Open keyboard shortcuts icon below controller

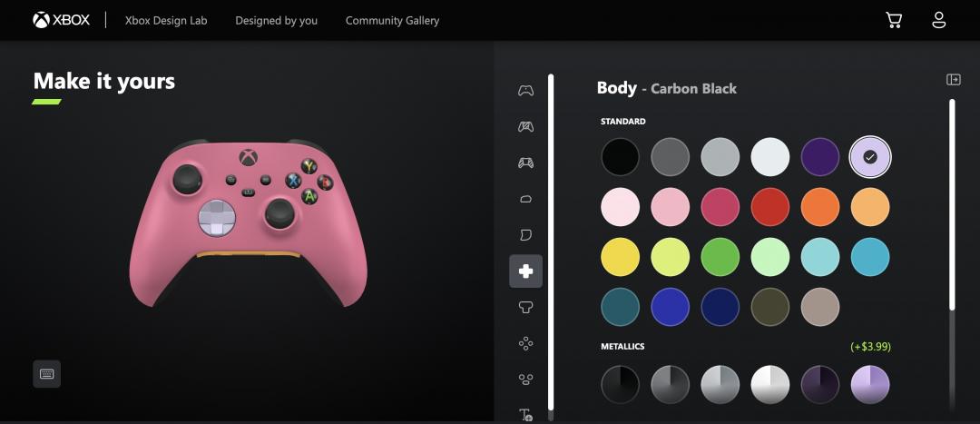(x=47, y=374)
